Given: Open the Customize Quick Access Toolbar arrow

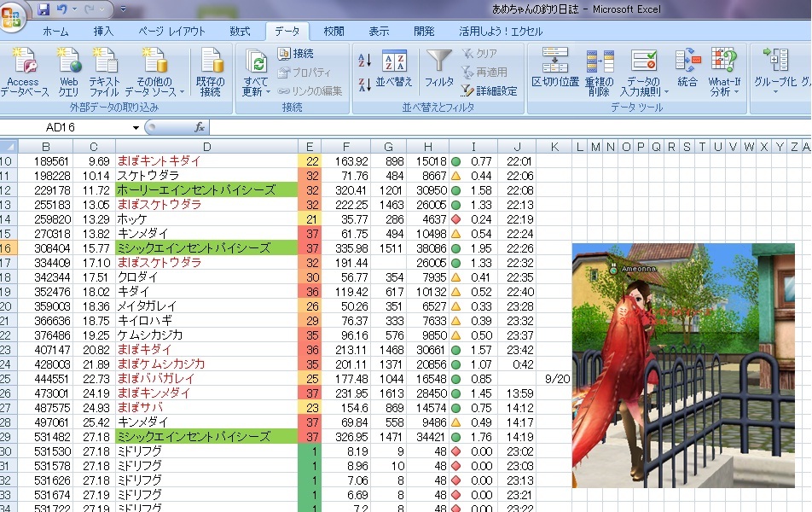Looking at the screenshot, I should pyautogui.click(x=123, y=9).
